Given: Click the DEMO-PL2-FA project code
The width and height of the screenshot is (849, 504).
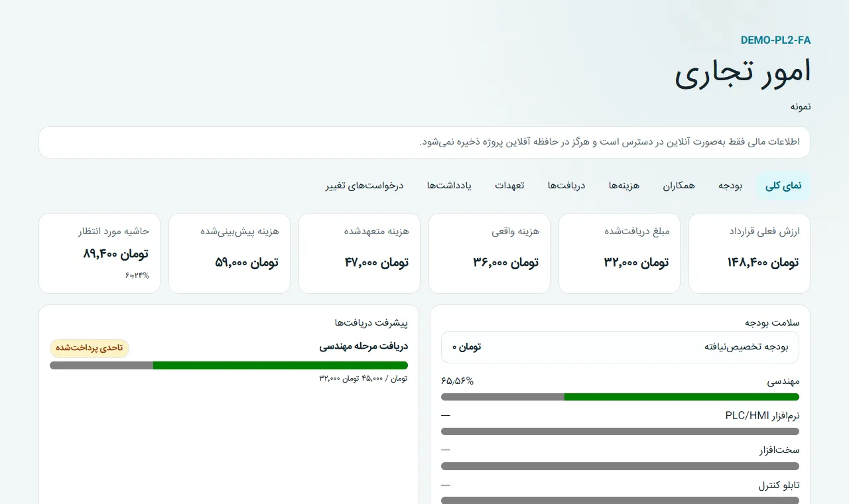Looking at the screenshot, I should (776, 40).
